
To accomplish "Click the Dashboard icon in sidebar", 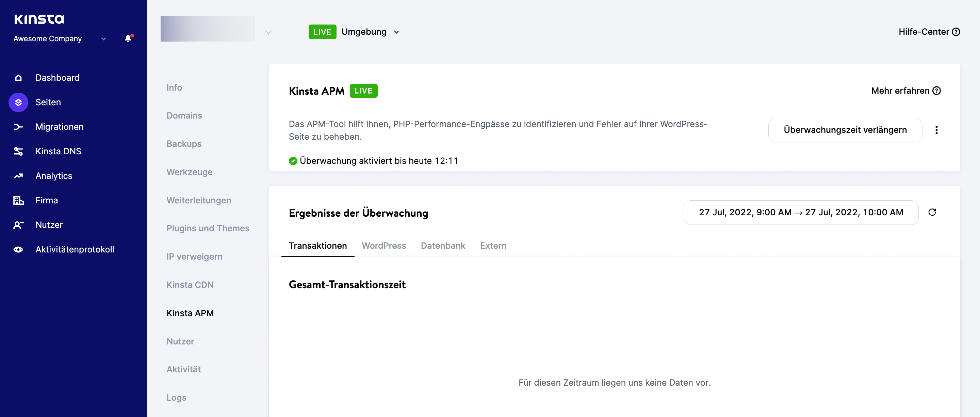I will [18, 78].
